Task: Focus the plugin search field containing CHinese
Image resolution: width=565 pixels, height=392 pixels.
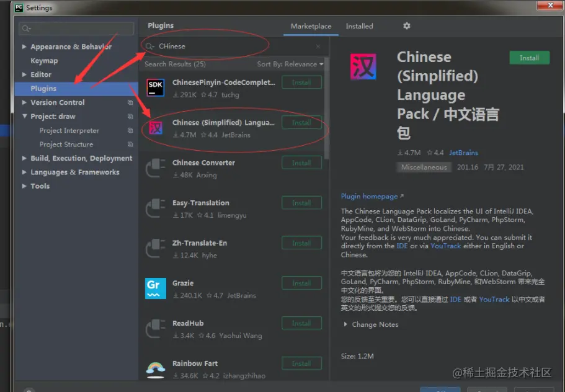Action: (x=234, y=47)
